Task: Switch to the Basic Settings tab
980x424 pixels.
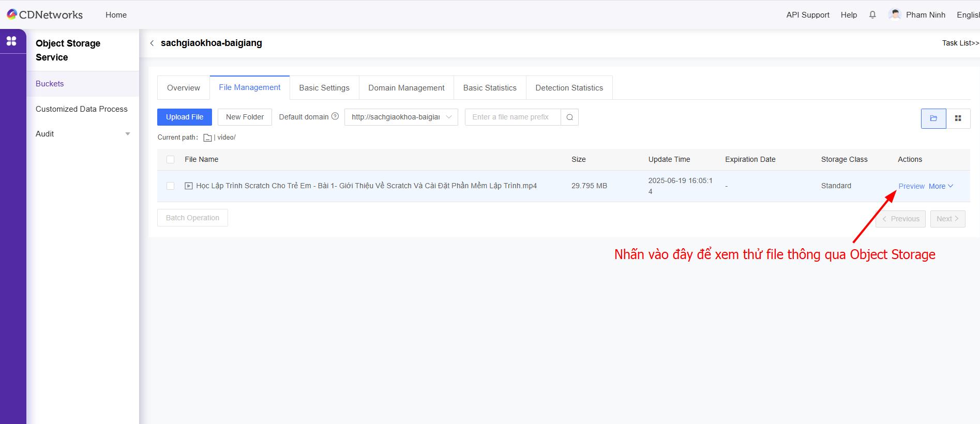Action: [x=324, y=88]
